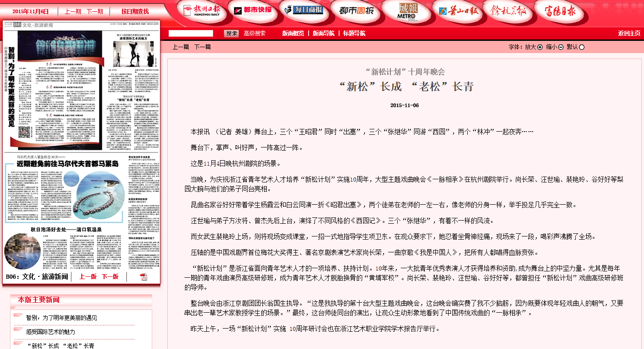Screen dimensions: 644x349
Task: Reset font with the 默认 circle button
Action: [582, 47]
